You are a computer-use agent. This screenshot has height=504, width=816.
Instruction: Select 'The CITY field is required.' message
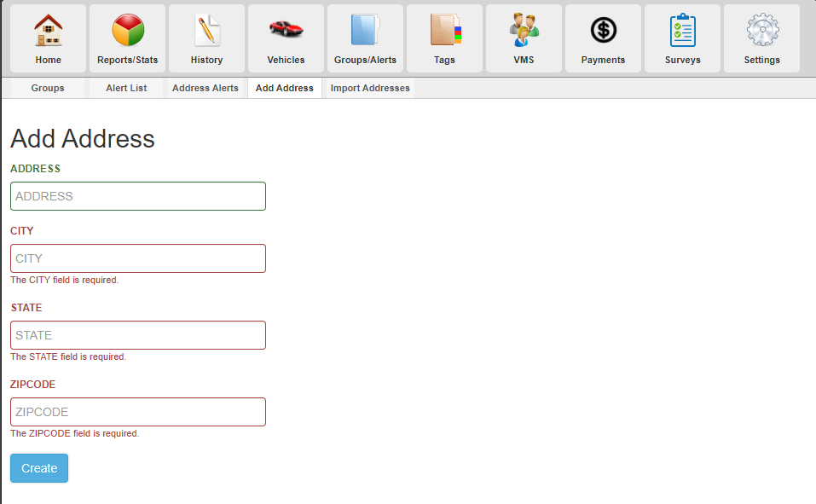65,280
